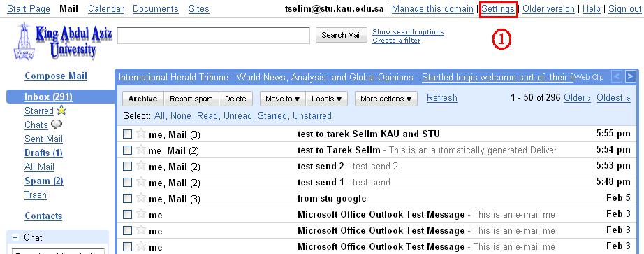
Task: Star the 'test to tarek Selim KAU' message
Action: click(x=141, y=134)
